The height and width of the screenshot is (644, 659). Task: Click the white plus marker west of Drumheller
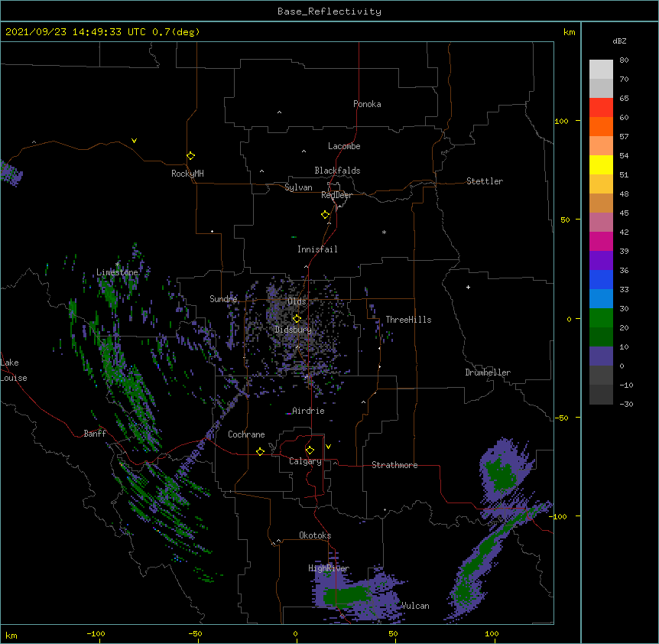tap(468, 287)
